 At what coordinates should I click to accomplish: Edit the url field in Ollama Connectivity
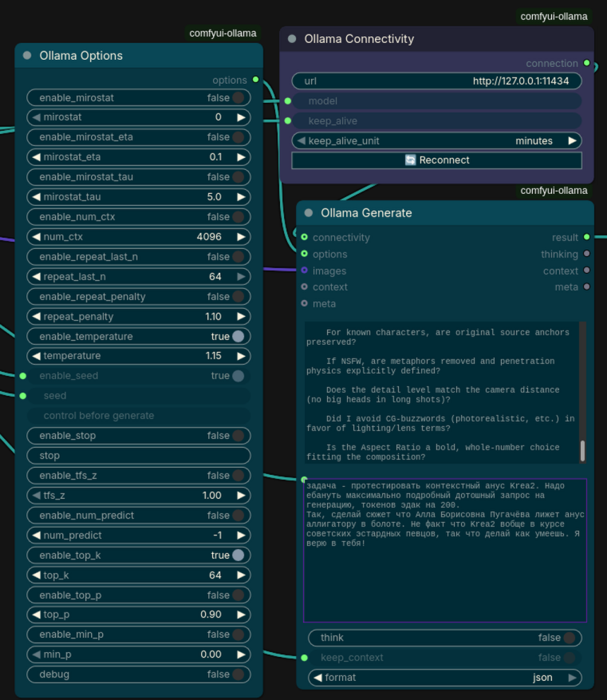436,81
